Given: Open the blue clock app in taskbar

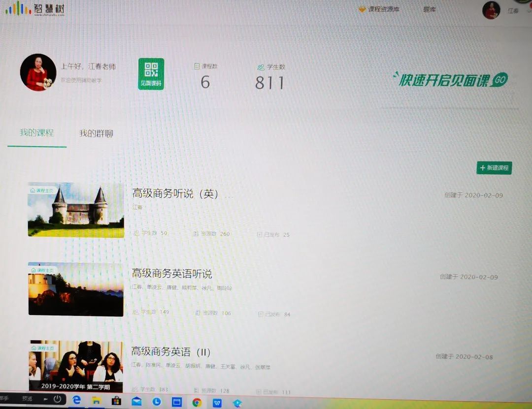Looking at the screenshot, I should pos(157,402).
